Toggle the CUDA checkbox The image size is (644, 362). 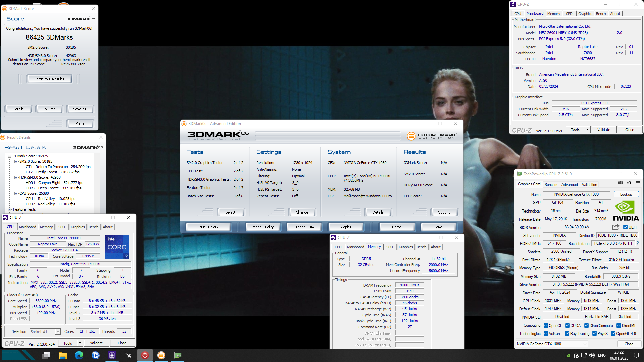[567, 326]
